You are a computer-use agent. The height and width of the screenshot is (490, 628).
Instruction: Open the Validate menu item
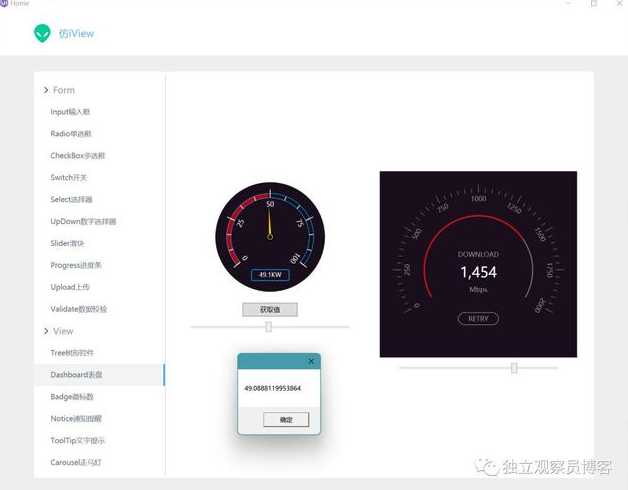pyautogui.click(x=78, y=309)
